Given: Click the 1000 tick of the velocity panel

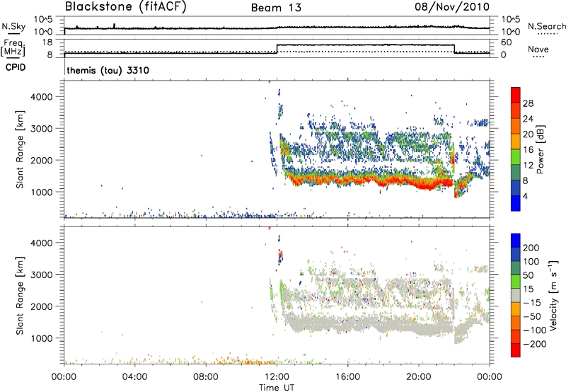Looking at the screenshot, I should click(41, 338).
